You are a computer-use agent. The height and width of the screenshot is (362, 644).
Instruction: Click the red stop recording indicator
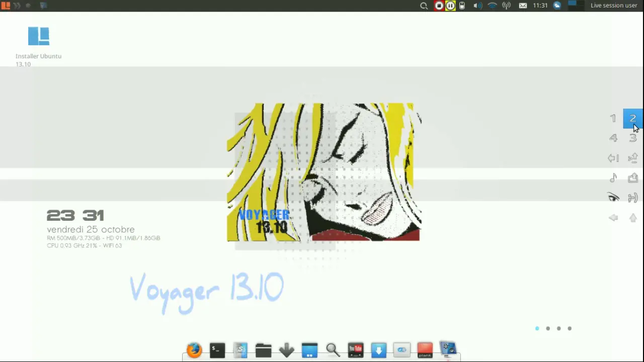(439, 6)
